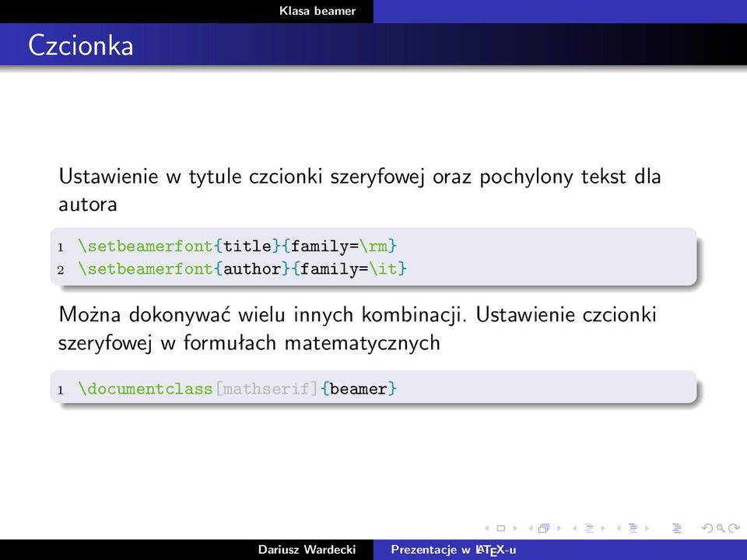Click author name 'Dariusz Wardecki' in footer
This screenshot has height=560, width=747.
click(x=307, y=550)
